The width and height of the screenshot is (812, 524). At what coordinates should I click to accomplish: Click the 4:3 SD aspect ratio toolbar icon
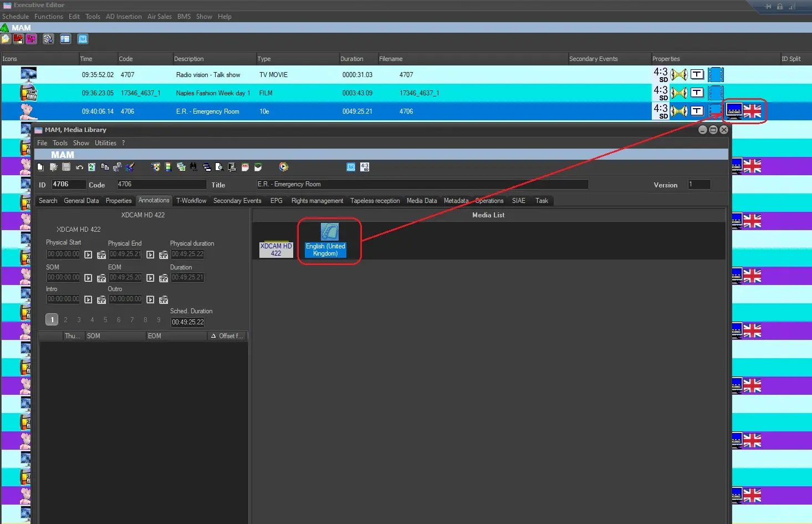364,167
